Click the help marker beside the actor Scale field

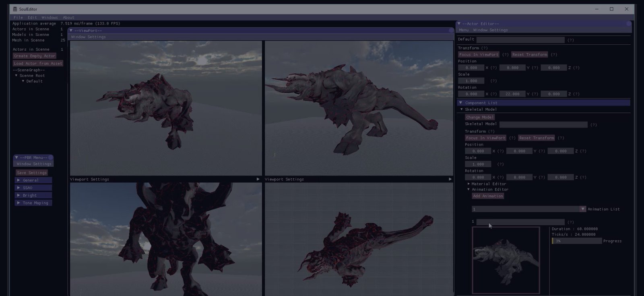[x=493, y=81]
